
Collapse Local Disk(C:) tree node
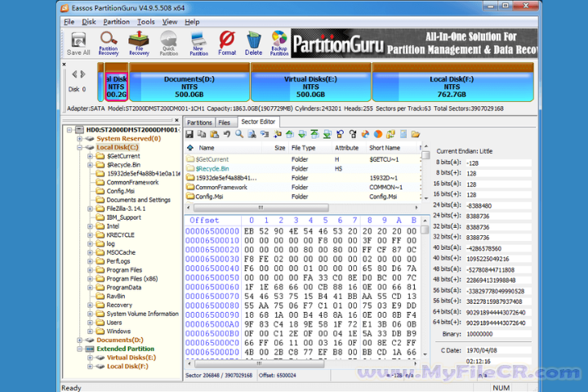coord(79,148)
